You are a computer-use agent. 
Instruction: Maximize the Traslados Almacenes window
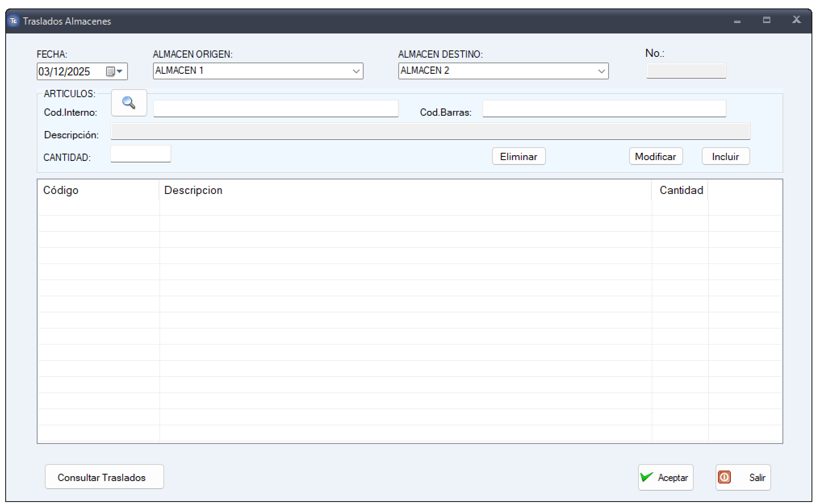766,20
